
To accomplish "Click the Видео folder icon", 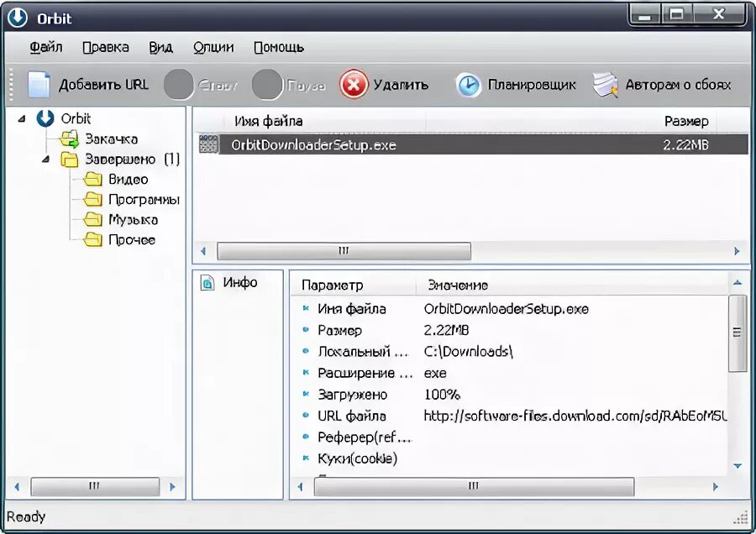I will coord(92,180).
